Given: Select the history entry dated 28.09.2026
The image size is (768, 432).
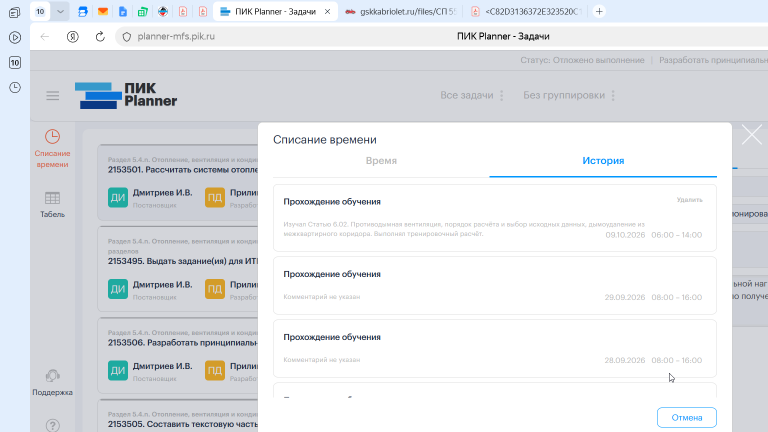Looking at the screenshot, I should [495, 348].
